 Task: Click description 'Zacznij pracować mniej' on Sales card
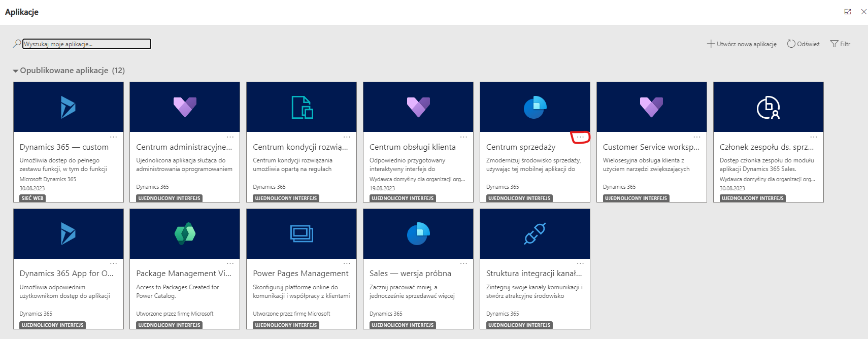tap(412, 291)
